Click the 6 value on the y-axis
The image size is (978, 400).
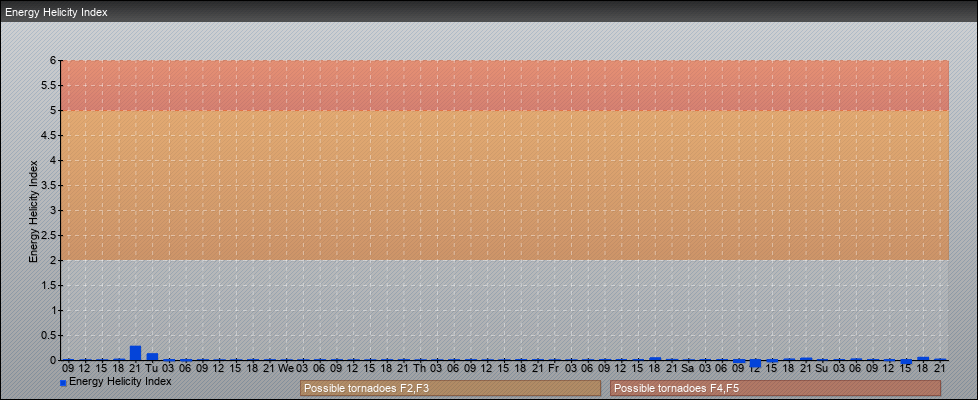tap(54, 61)
